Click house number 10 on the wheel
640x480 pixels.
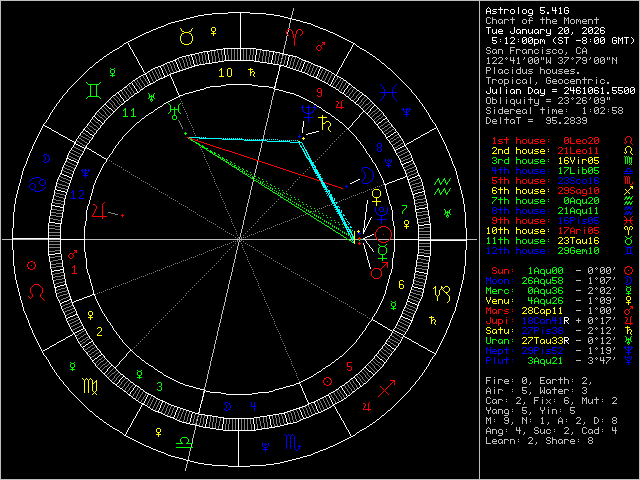tap(225, 73)
